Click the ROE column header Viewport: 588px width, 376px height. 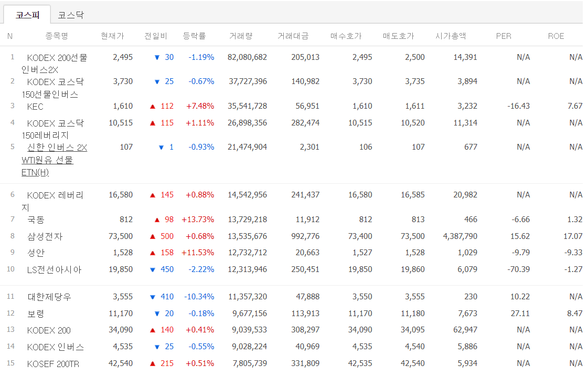(556, 36)
